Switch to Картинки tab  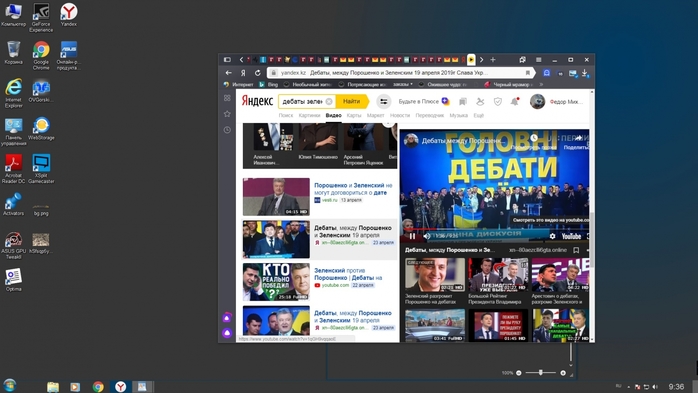[309, 115]
